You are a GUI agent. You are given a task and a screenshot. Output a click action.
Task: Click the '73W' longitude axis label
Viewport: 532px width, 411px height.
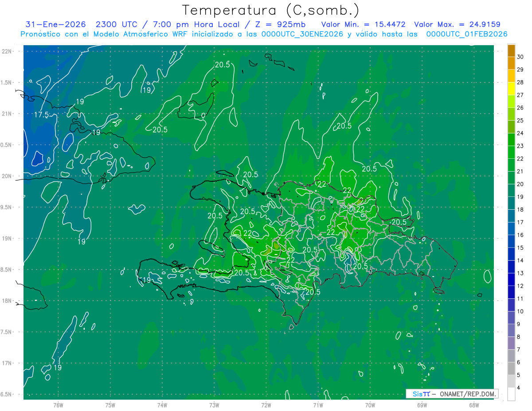coord(214,405)
